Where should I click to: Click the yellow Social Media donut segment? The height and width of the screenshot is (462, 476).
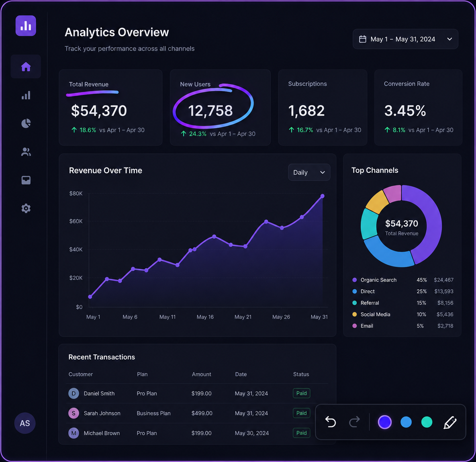tap(377, 202)
